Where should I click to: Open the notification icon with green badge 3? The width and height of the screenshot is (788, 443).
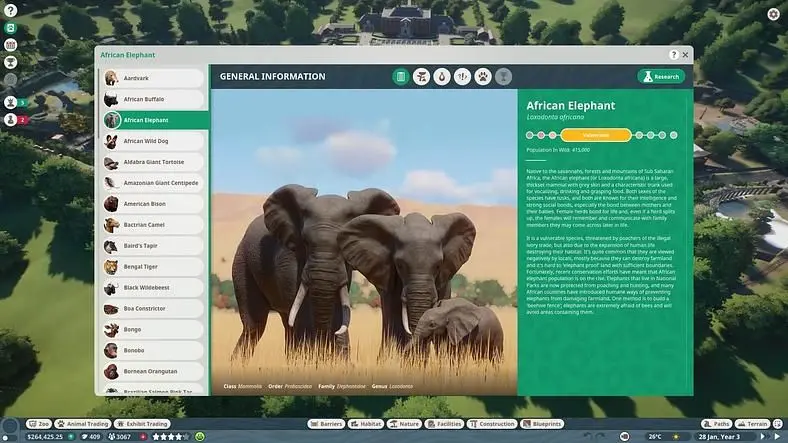[x=11, y=102]
